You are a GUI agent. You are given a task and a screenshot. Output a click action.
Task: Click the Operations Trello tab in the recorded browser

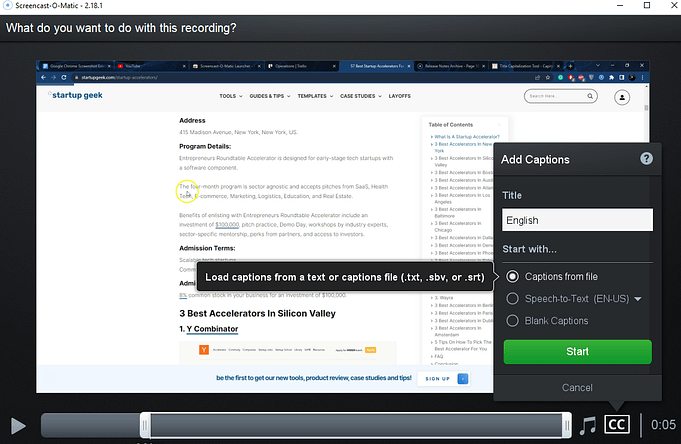(x=302, y=66)
